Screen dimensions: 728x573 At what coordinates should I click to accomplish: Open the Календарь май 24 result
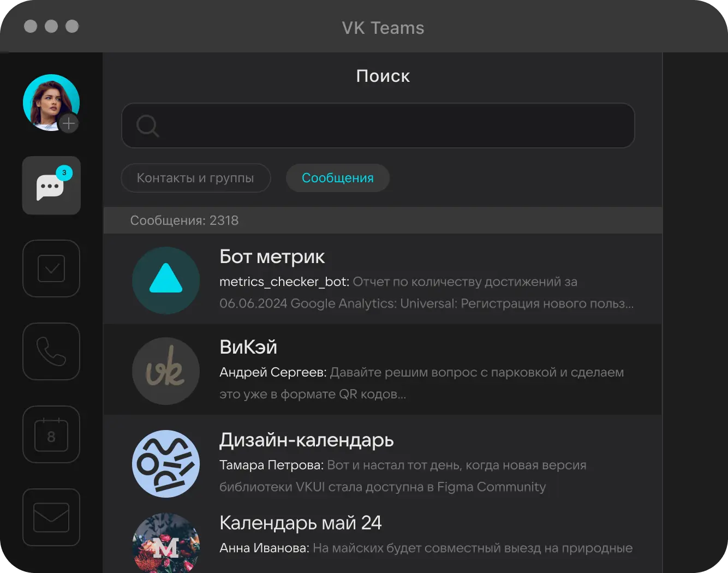click(426, 538)
